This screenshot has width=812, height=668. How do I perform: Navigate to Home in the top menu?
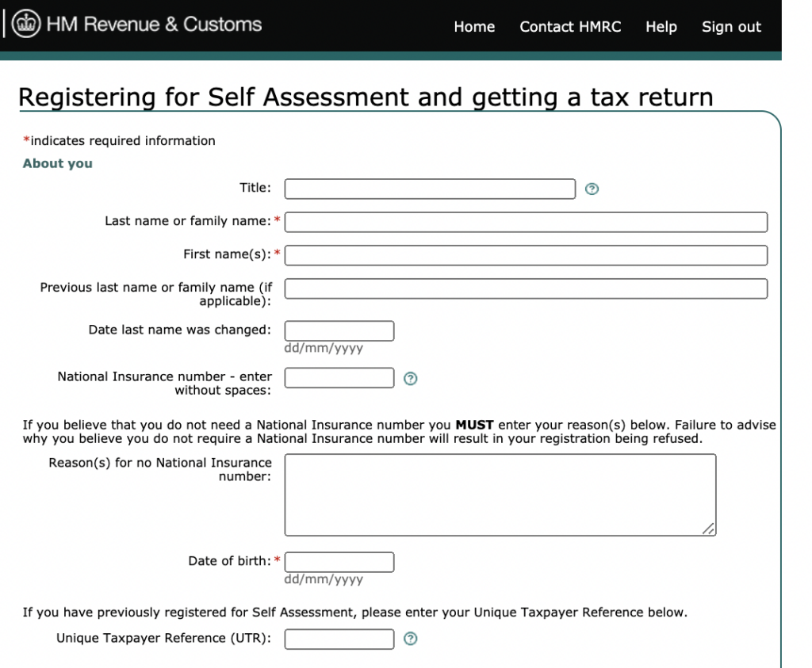pos(473,26)
